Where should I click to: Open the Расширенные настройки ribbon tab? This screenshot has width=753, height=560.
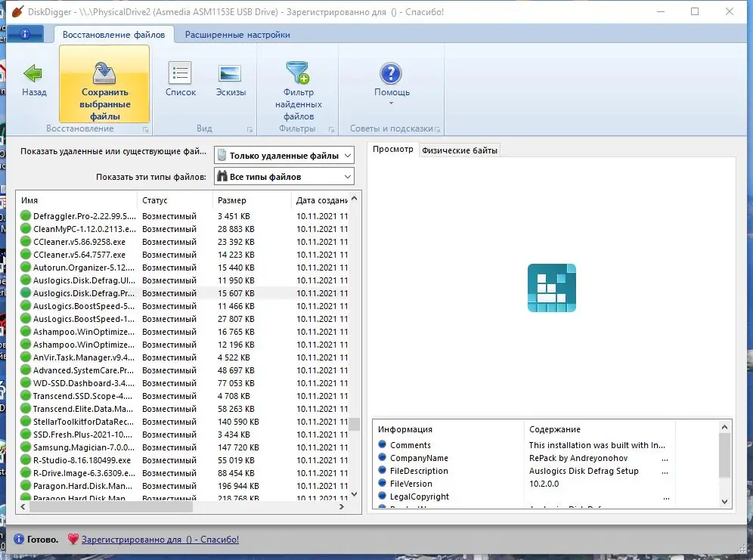point(237,35)
